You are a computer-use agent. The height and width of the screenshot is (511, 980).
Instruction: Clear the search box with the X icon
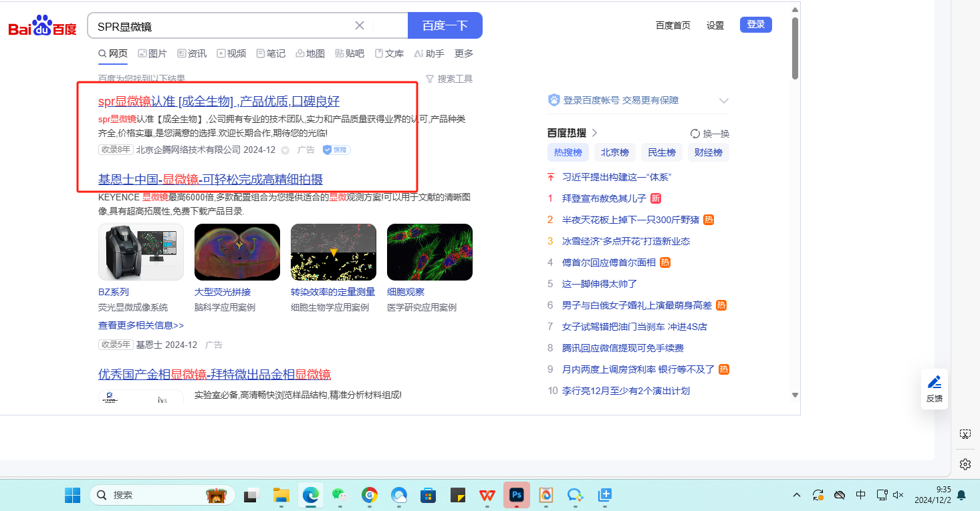point(359,25)
